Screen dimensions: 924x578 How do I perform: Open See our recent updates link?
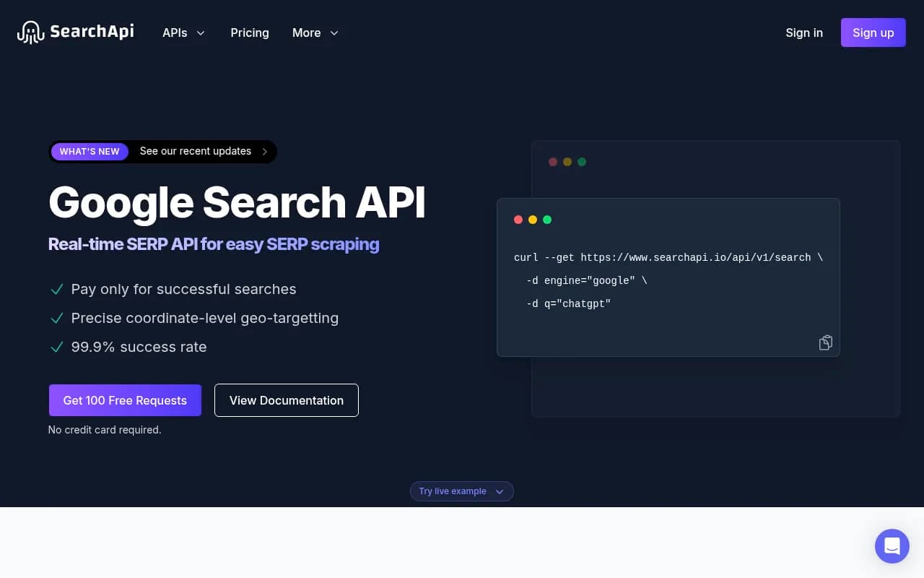click(196, 151)
